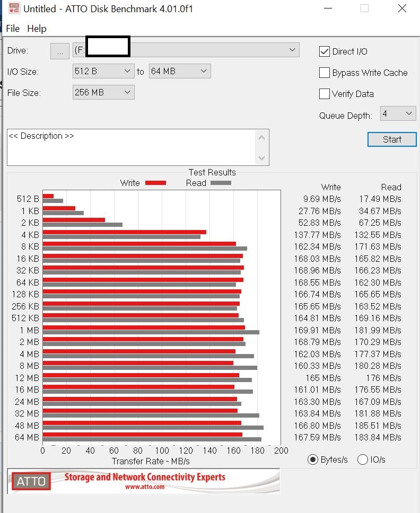This screenshot has width=420, height=513.
Task: Open the Help menu
Action: pyautogui.click(x=37, y=29)
